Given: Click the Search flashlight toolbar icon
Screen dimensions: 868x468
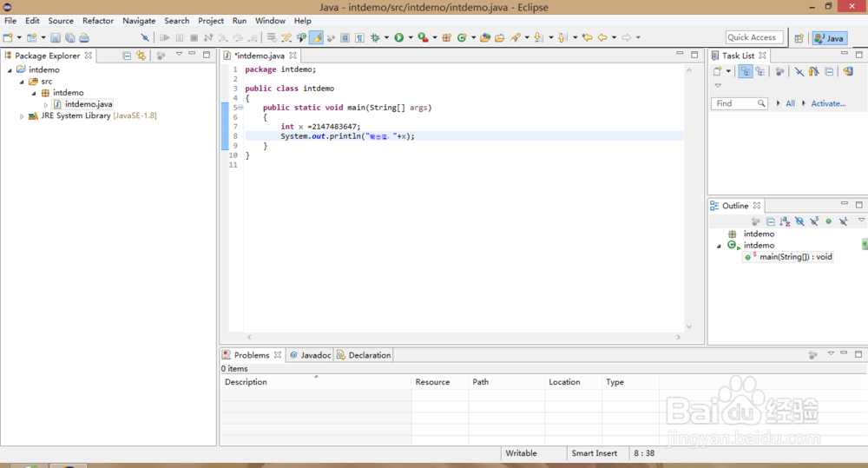Looking at the screenshot, I should pyautogui.click(x=516, y=37).
